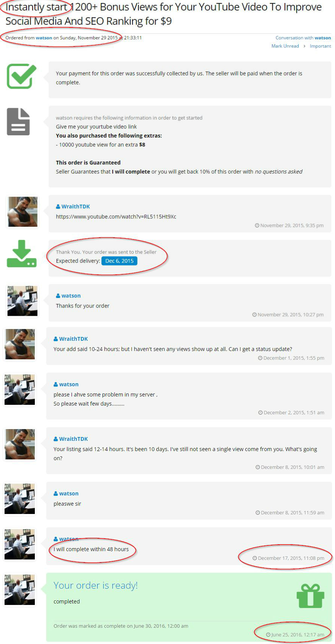Click the Dec 6, 2015 expected delivery badge

click(x=119, y=261)
